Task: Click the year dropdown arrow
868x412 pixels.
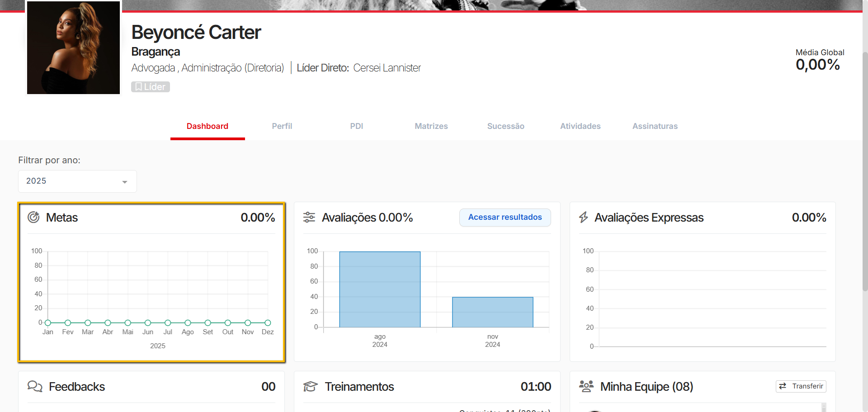Action: [125, 182]
